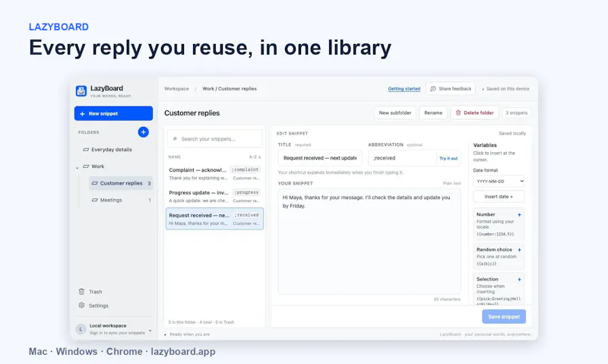Edit the Abbreviation field ;received
This screenshot has width=608, height=364.
pyautogui.click(x=402, y=158)
